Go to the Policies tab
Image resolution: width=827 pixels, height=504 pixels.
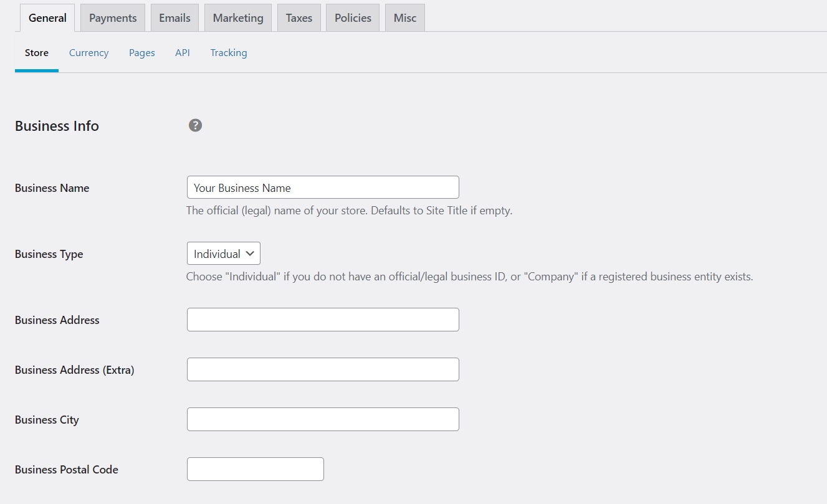(x=353, y=18)
